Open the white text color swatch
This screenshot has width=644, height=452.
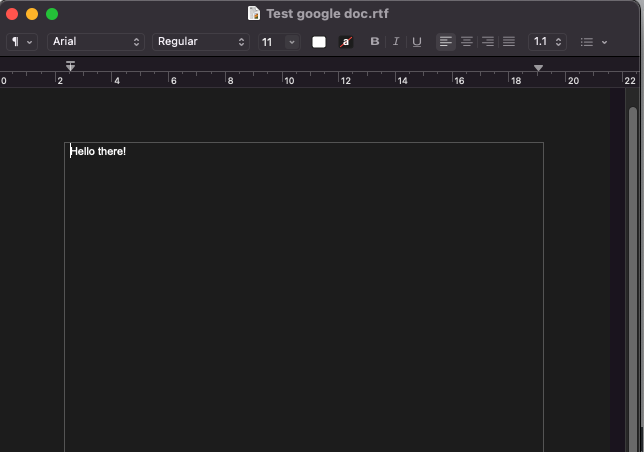[x=319, y=42]
